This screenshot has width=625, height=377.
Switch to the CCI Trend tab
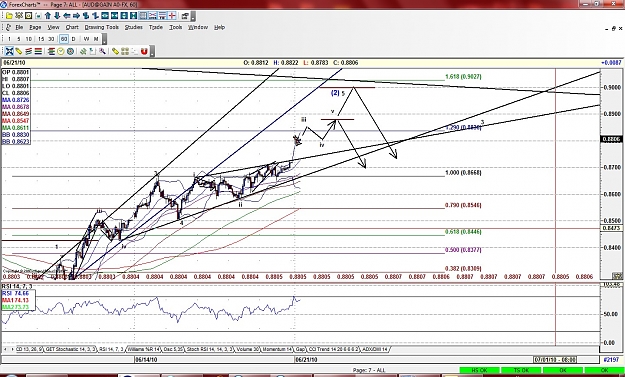coord(333,349)
